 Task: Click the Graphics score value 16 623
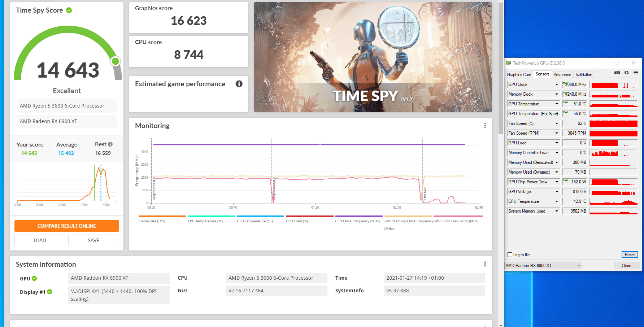tap(189, 21)
